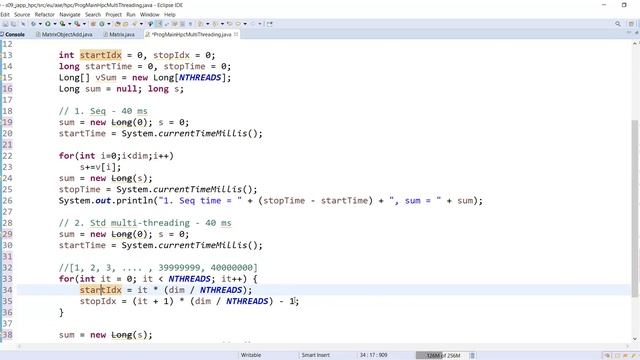This screenshot has height=360, width=640.
Task: Open the Back history dropdown arrow
Action: 245,24
